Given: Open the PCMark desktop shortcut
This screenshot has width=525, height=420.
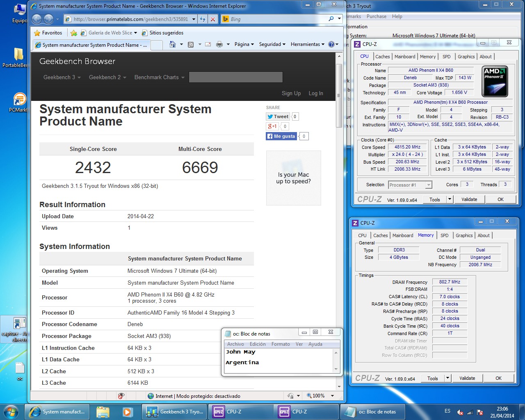Looking at the screenshot, I should pos(18,103).
